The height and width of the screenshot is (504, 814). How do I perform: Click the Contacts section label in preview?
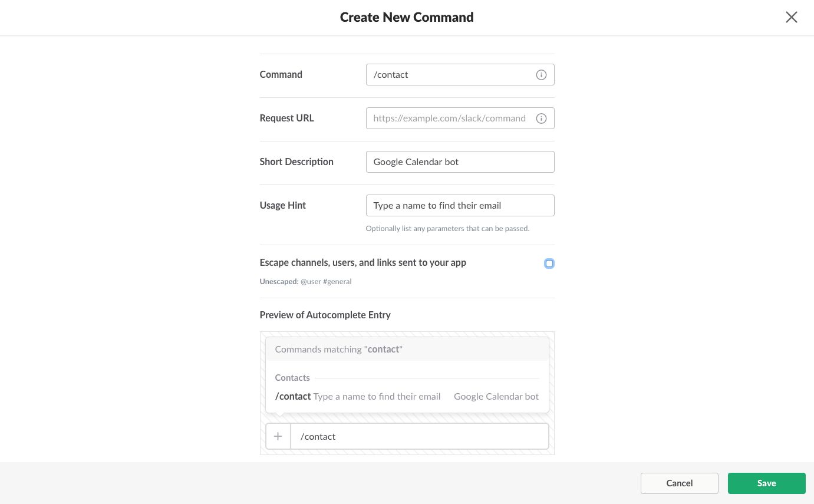(x=292, y=378)
